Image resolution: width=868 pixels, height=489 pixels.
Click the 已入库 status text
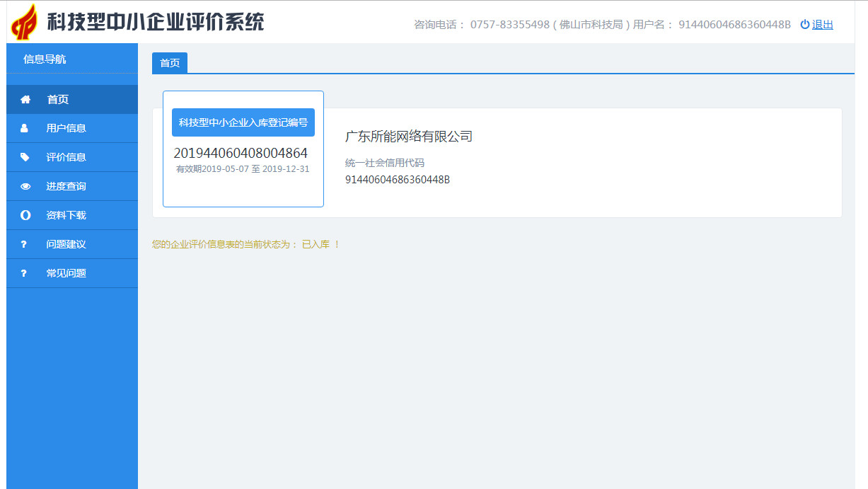point(316,244)
